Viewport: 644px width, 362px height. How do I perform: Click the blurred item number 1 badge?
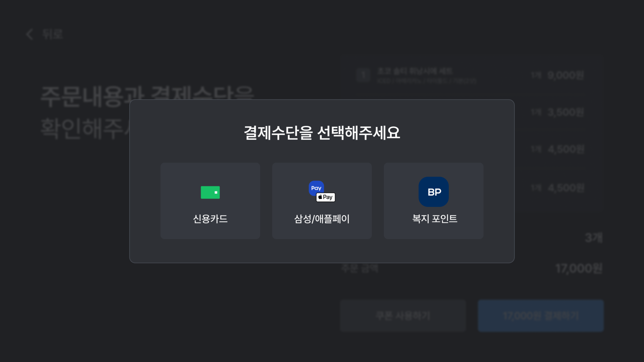[363, 75]
